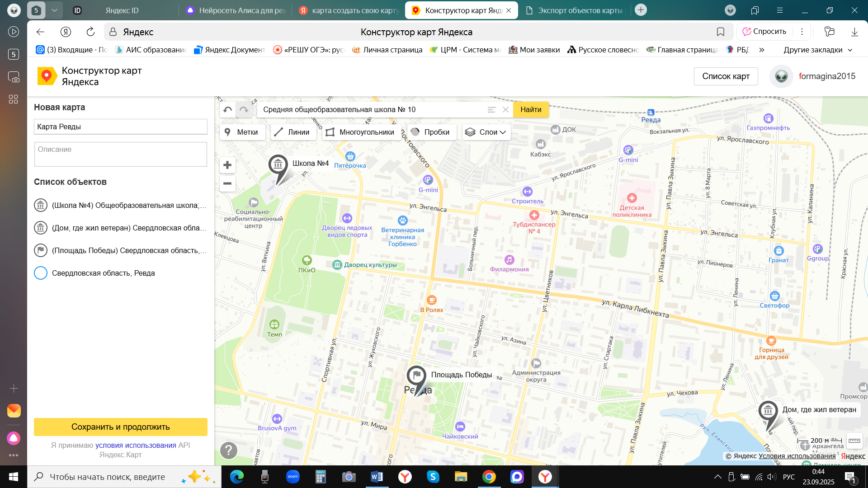Clear the map search field

[505, 109]
